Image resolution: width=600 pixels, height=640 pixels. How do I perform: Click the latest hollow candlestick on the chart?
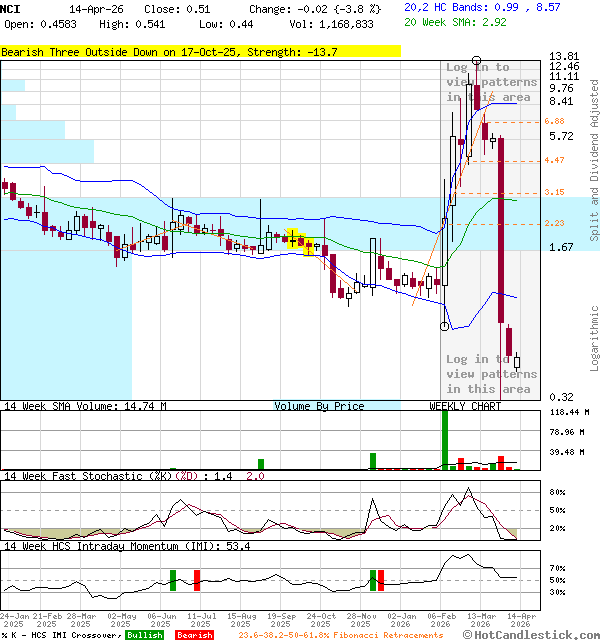pos(517,363)
